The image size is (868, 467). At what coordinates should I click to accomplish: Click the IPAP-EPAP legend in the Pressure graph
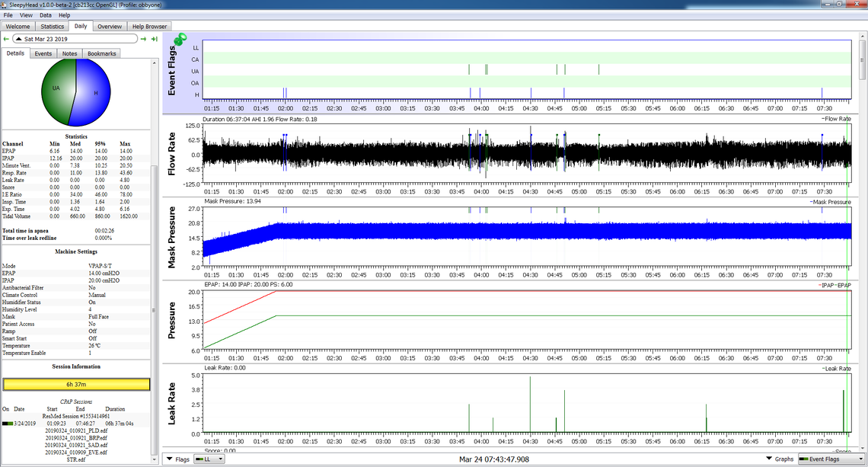point(834,285)
